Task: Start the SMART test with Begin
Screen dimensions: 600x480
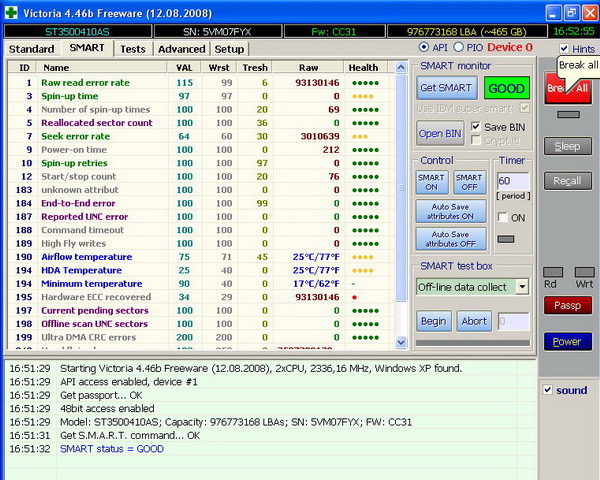Action: click(x=434, y=321)
